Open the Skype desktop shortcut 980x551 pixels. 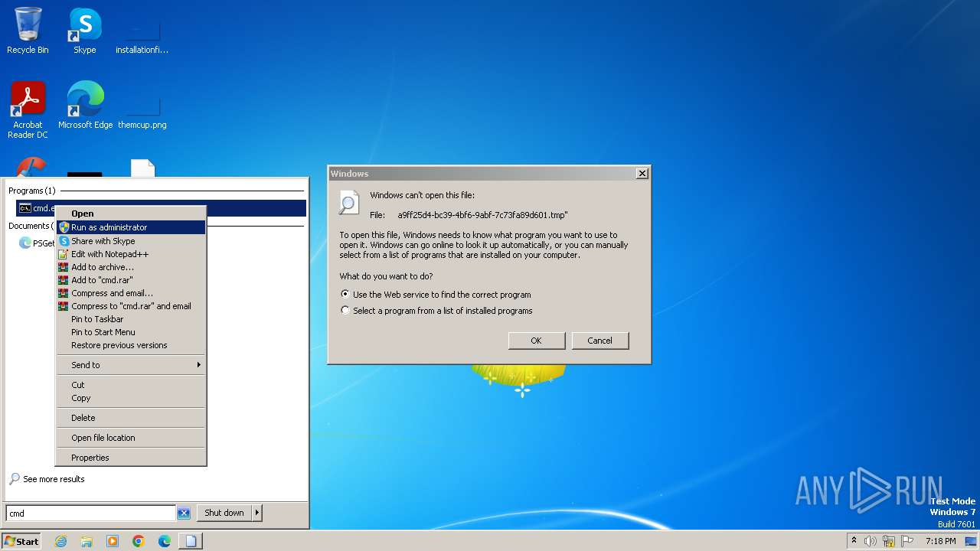pyautogui.click(x=84, y=31)
